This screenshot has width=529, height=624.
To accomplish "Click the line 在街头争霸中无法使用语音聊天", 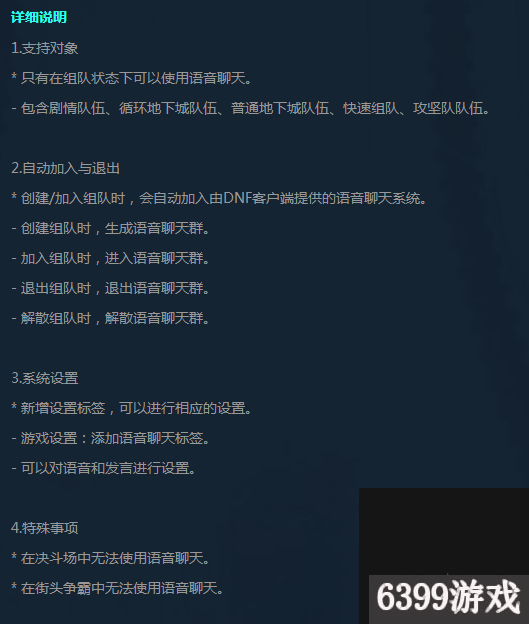I will coord(117,588).
